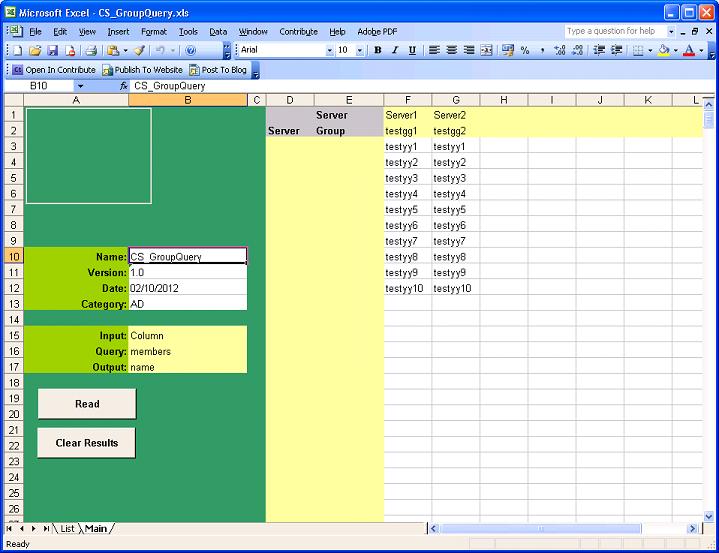
Task: Open the Arial font name dropdown
Action: [329, 50]
